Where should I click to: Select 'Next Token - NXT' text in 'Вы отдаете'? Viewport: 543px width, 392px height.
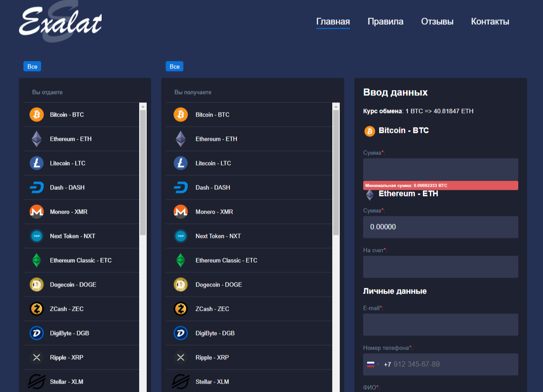pos(72,236)
